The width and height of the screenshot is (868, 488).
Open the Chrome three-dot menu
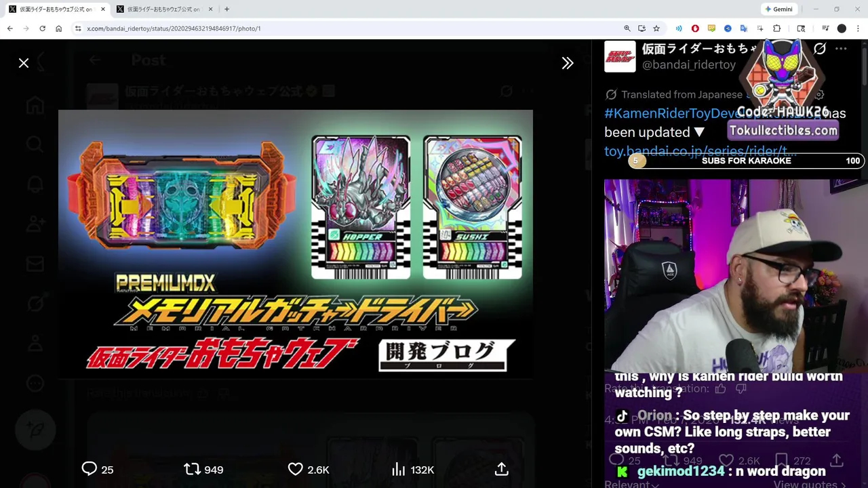[x=859, y=28]
